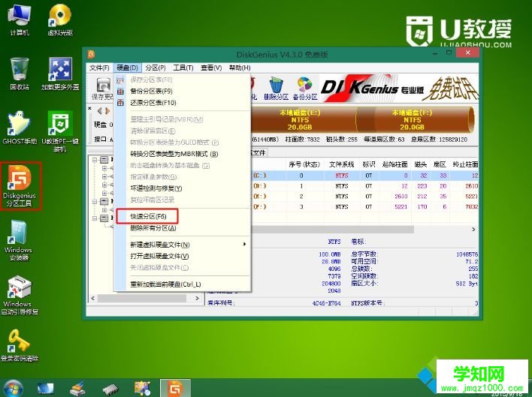The height and width of the screenshot is (397, 532).
Task: Select the (E:) partition table row
Action: tap(364, 196)
